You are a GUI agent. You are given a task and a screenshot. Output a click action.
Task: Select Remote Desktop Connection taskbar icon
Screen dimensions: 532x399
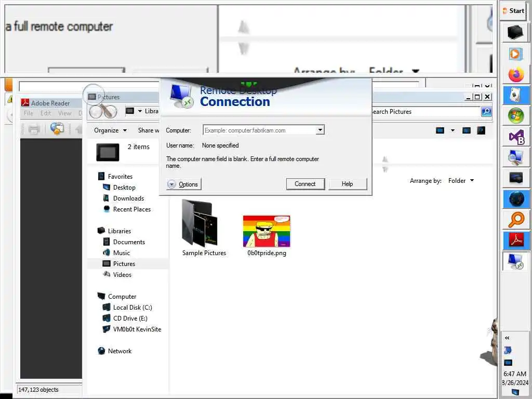pos(515,261)
